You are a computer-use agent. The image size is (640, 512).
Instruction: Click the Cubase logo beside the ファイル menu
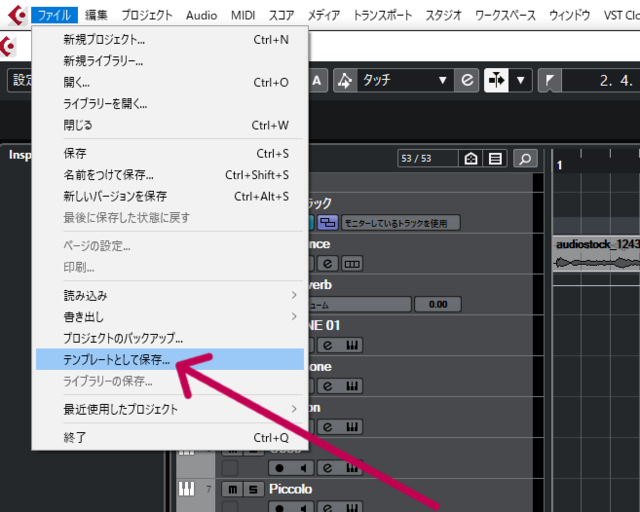(x=17, y=15)
